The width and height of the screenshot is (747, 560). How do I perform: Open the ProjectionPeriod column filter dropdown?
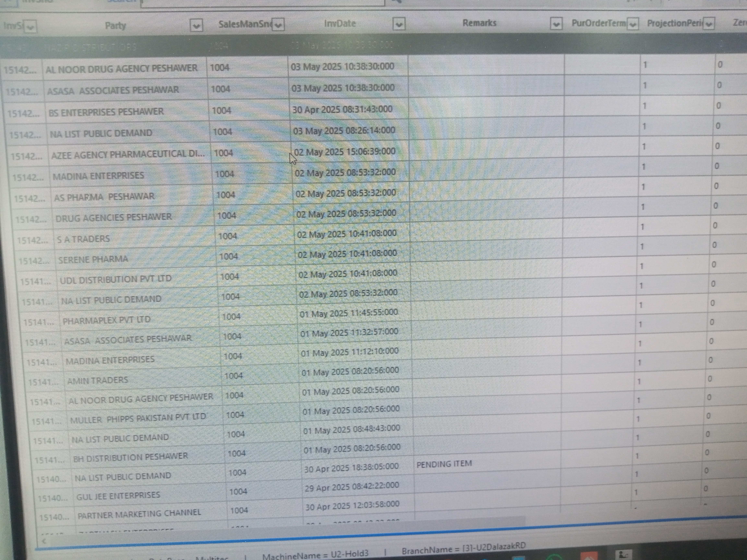709,24
